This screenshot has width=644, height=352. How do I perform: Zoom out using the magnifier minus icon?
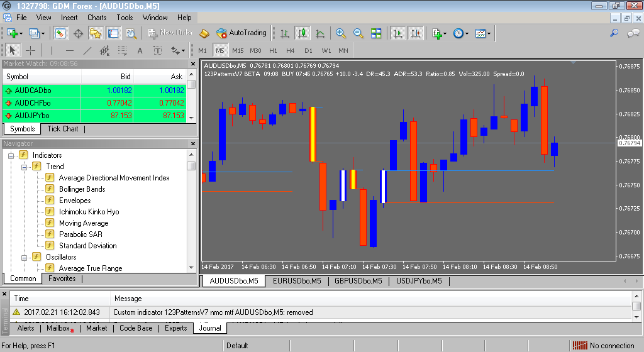tap(358, 33)
